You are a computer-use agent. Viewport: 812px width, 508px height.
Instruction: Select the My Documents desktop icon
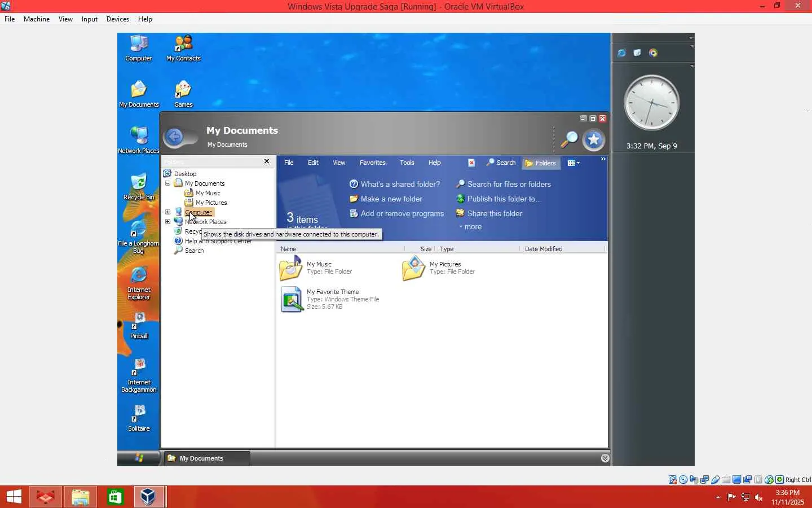(x=139, y=94)
